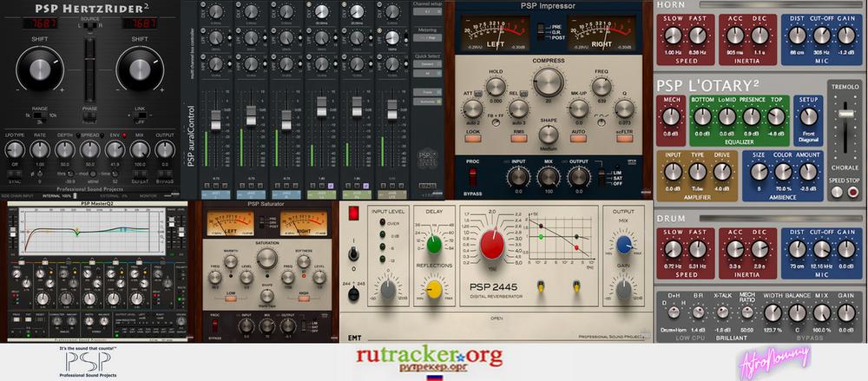Click the X-TALK knob in PSP L'otary2
The width and height of the screenshot is (868, 381).
722,312
